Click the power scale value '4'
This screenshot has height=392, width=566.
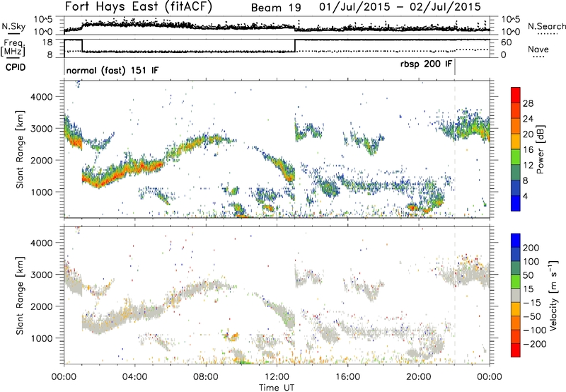point(526,196)
